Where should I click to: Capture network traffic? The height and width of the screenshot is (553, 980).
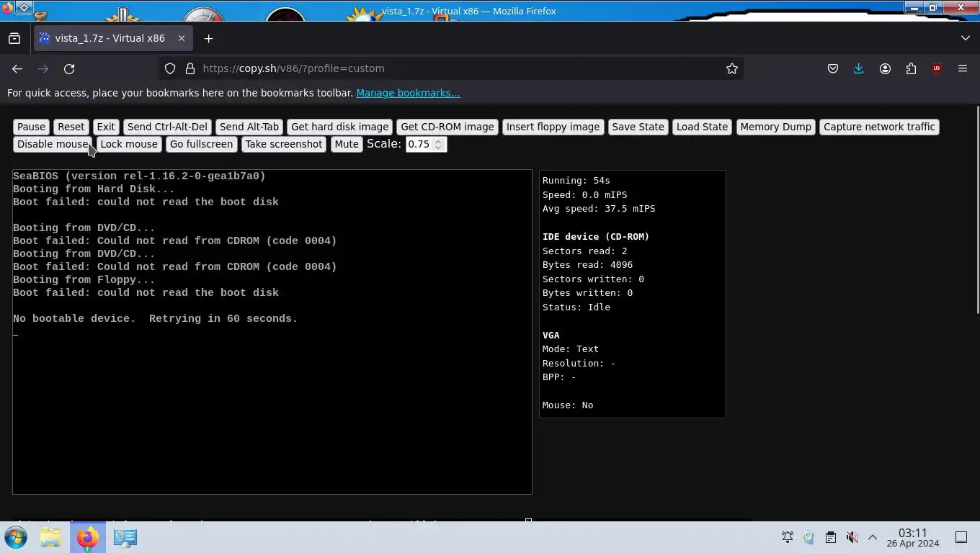tap(879, 127)
